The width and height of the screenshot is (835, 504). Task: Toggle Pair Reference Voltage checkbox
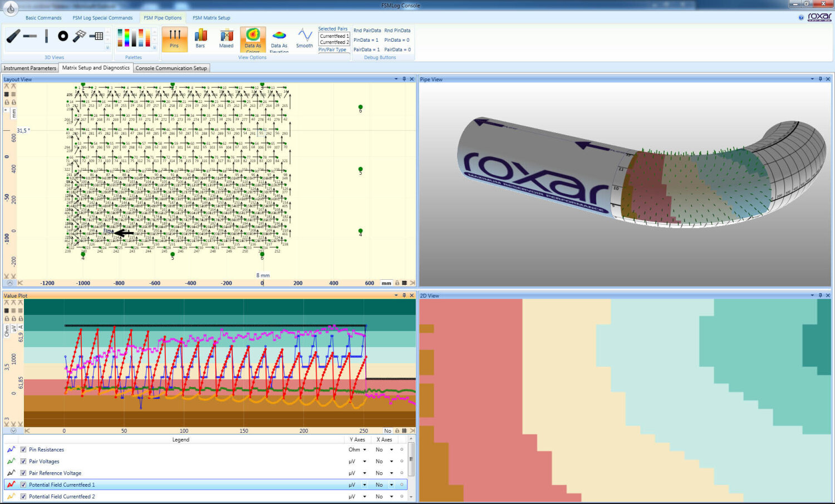point(23,473)
